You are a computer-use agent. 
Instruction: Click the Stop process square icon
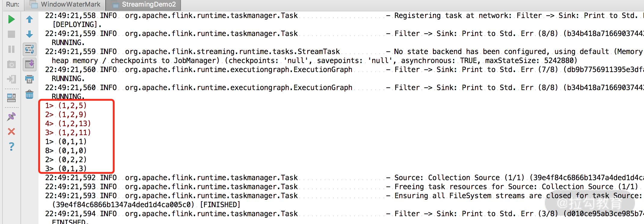pyautogui.click(x=11, y=34)
